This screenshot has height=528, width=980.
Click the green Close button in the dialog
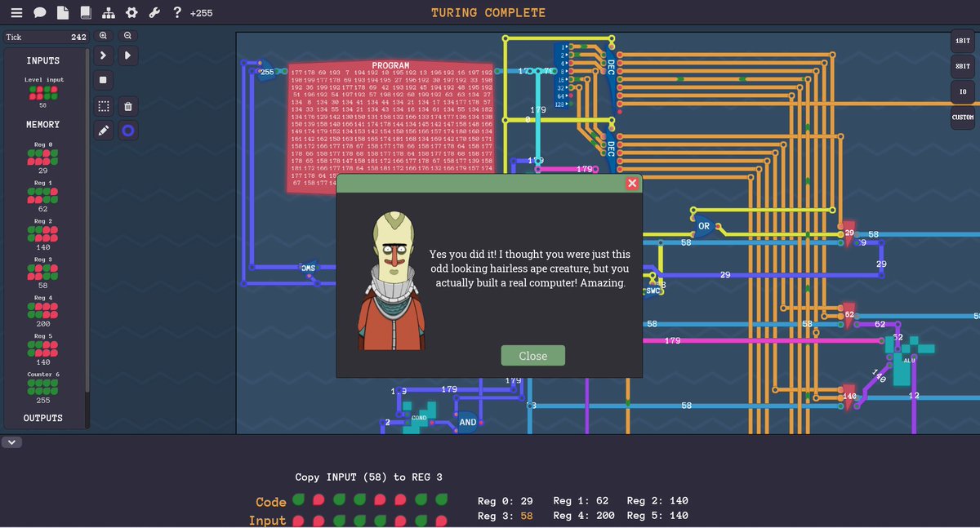point(532,356)
